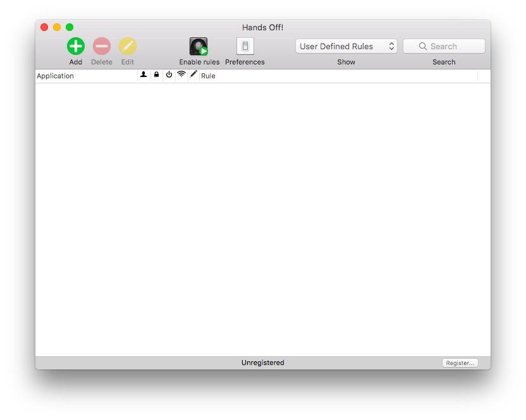Image resolution: width=526 pixels, height=420 pixels.
Task: Sort by the user column icon
Action: point(144,75)
